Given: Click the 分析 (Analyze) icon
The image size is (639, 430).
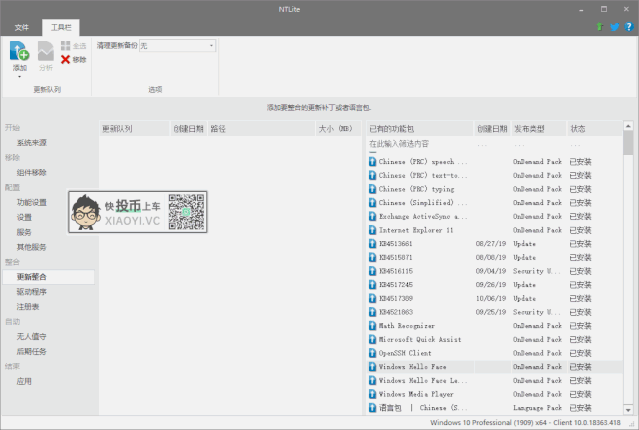Looking at the screenshot, I should coord(46,51).
